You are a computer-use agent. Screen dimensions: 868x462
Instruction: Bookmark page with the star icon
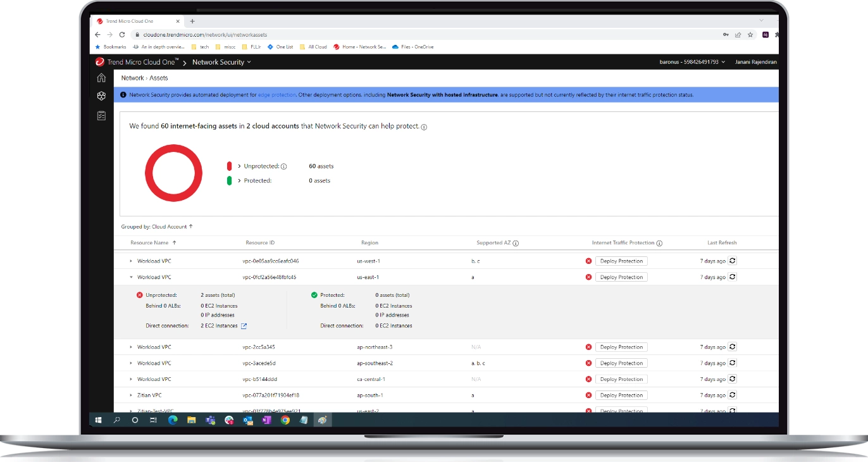(x=750, y=35)
